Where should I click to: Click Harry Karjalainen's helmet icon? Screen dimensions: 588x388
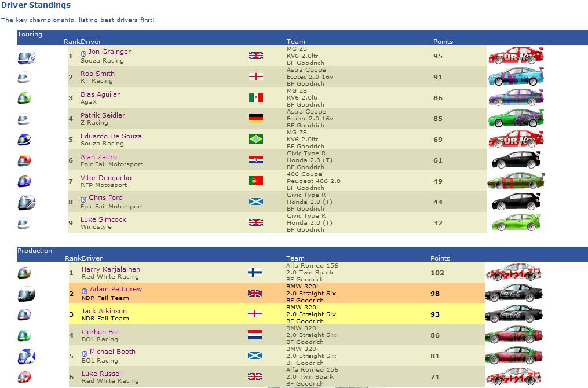[x=24, y=273]
